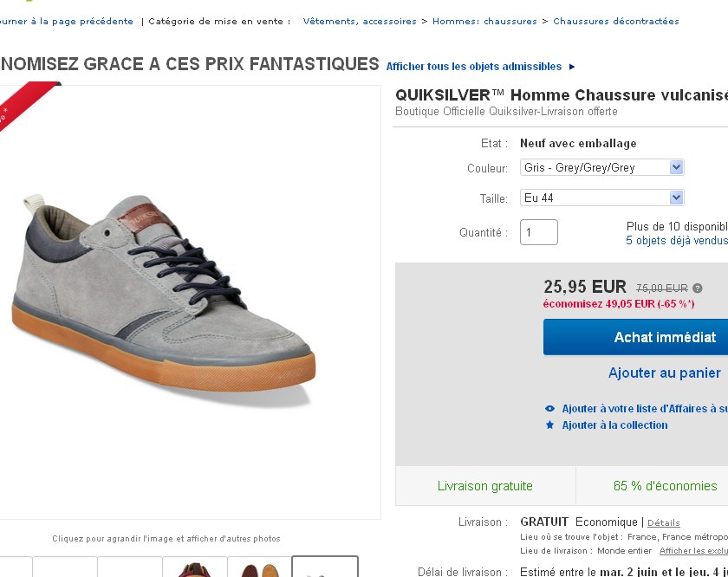Click Afficher les exclusions shipping link
Image resolution: width=728 pixels, height=577 pixels.
[x=693, y=551]
